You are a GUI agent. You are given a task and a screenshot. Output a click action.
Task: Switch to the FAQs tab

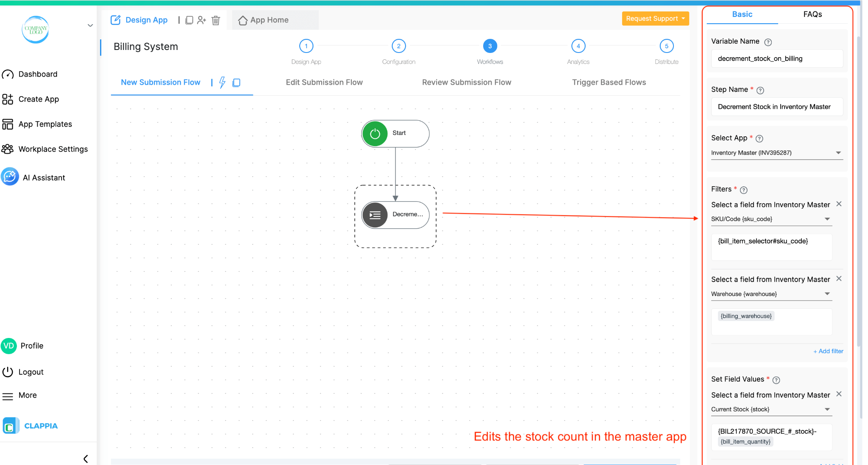812,14
